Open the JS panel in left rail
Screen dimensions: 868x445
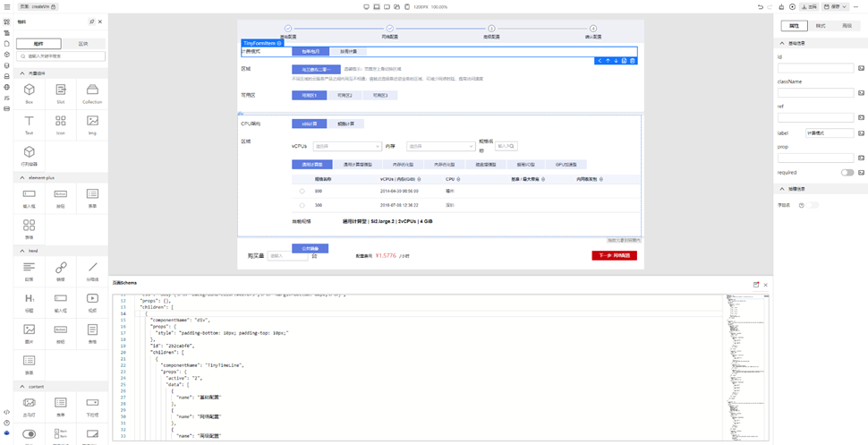[6, 98]
